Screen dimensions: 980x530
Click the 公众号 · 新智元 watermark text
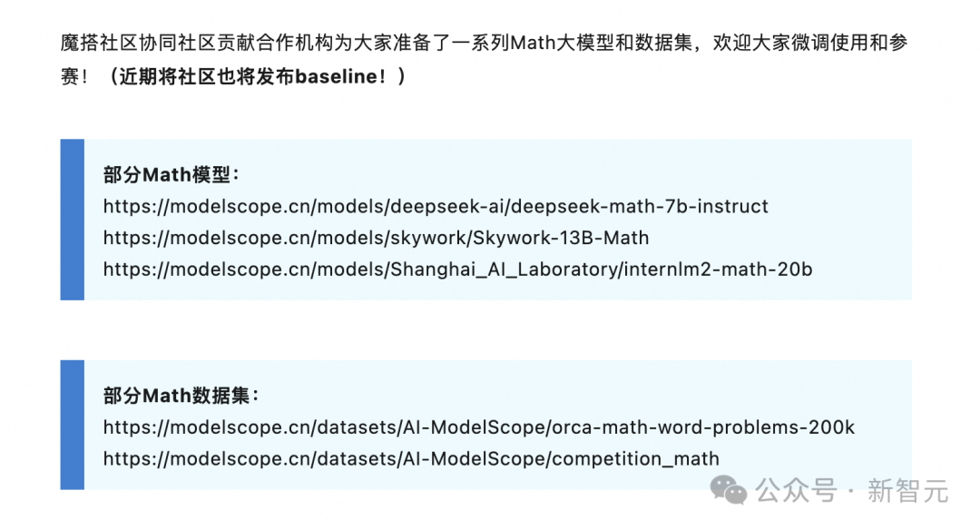(852, 491)
